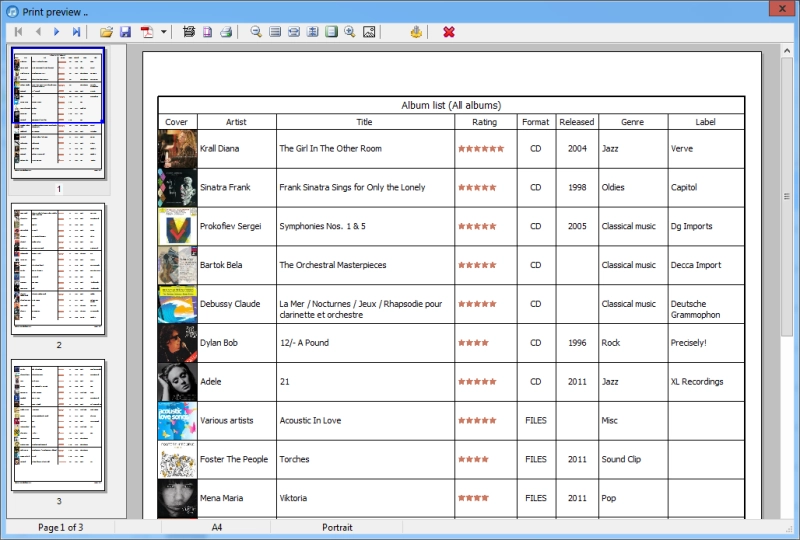Select the page 1 thumbnail
This screenshot has width=800, height=540.
[58, 113]
